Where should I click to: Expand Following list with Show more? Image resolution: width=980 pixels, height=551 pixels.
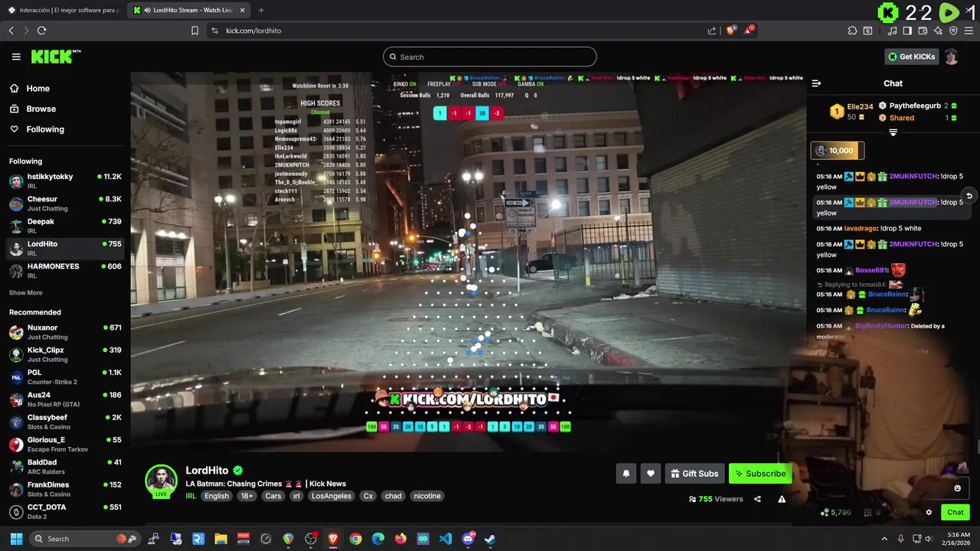25,293
